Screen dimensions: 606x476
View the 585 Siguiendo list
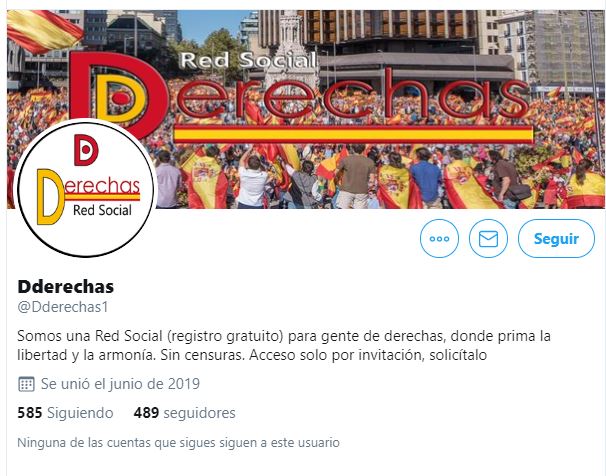point(65,413)
